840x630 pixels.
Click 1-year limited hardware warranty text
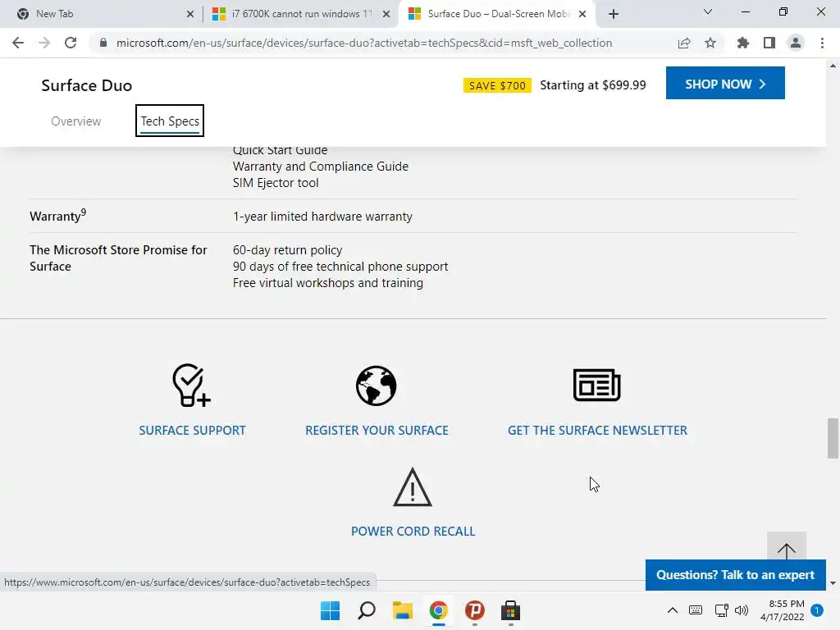coord(322,217)
